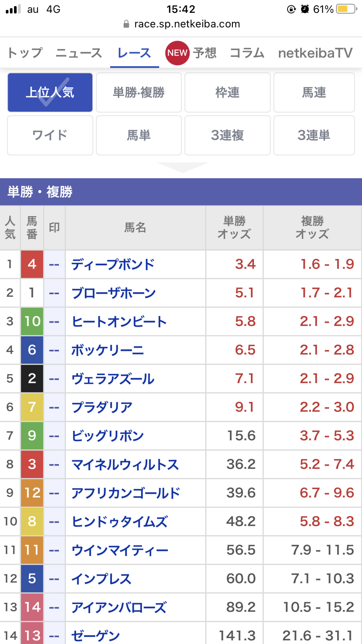Expand the odds type selector arrow
Screen dimensions: 362x644
coord(182,167)
